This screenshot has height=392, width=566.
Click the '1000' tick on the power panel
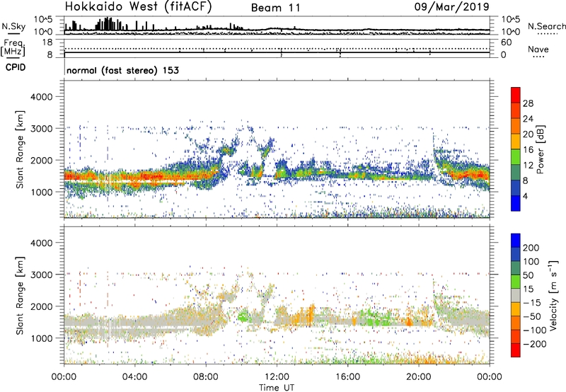(x=42, y=192)
